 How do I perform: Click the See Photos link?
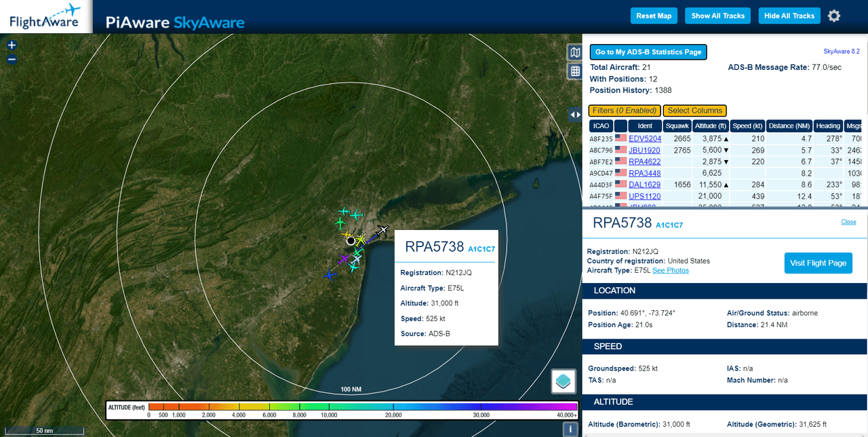coord(671,270)
